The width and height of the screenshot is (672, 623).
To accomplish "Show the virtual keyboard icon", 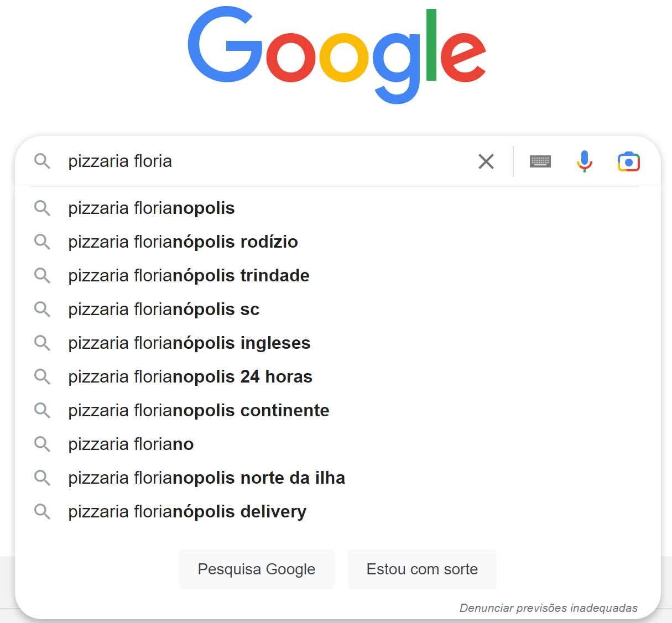I will (540, 161).
